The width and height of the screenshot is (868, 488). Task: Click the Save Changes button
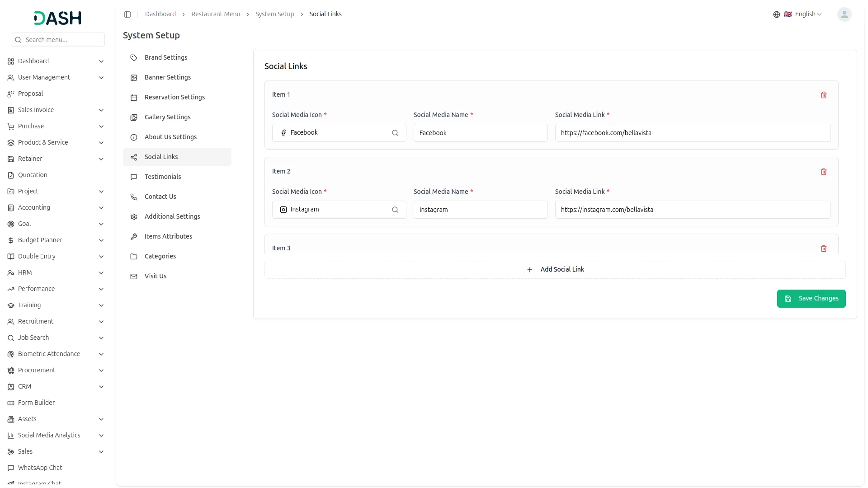coord(811,299)
